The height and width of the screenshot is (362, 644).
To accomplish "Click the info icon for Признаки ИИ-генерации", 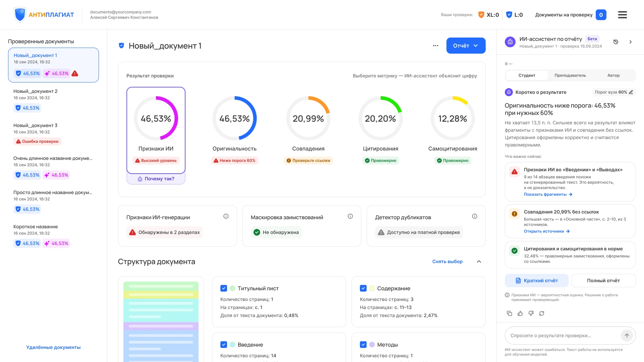I will tap(226, 216).
